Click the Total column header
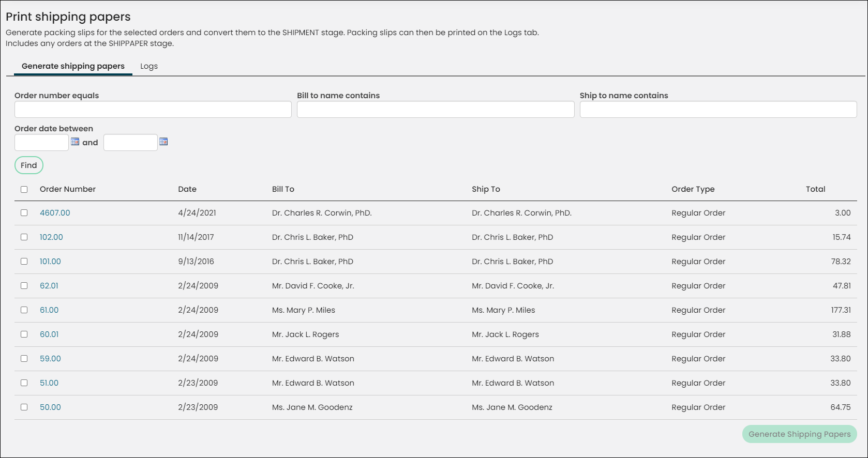The width and height of the screenshot is (868, 458). point(815,189)
